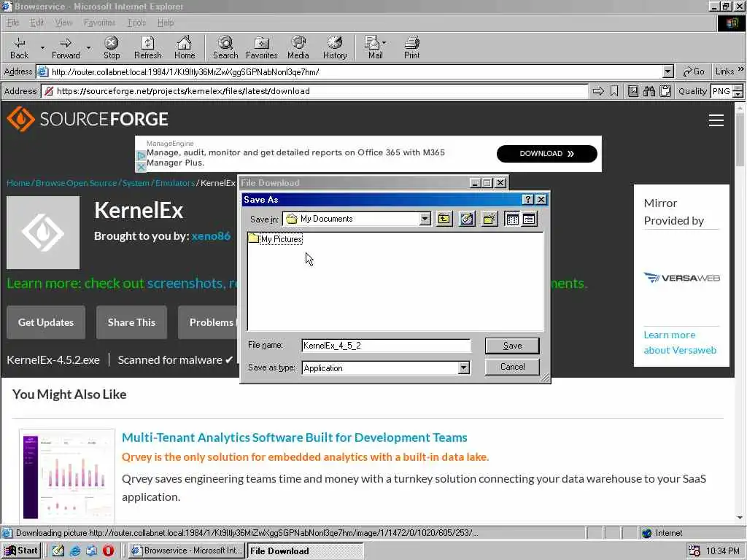Image resolution: width=747 pixels, height=560 pixels.
Task: Open Favorites from the toolbar
Action: 262,47
